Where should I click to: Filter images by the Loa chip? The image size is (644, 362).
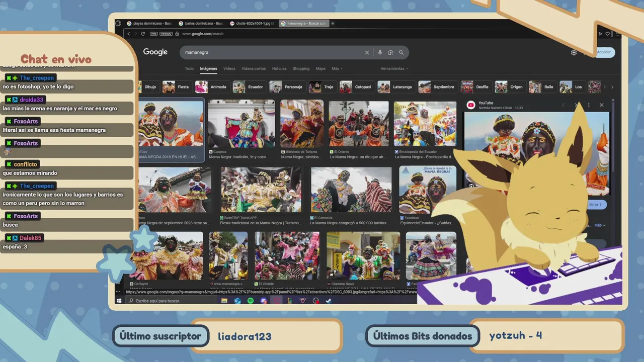[x=572, y=87]
